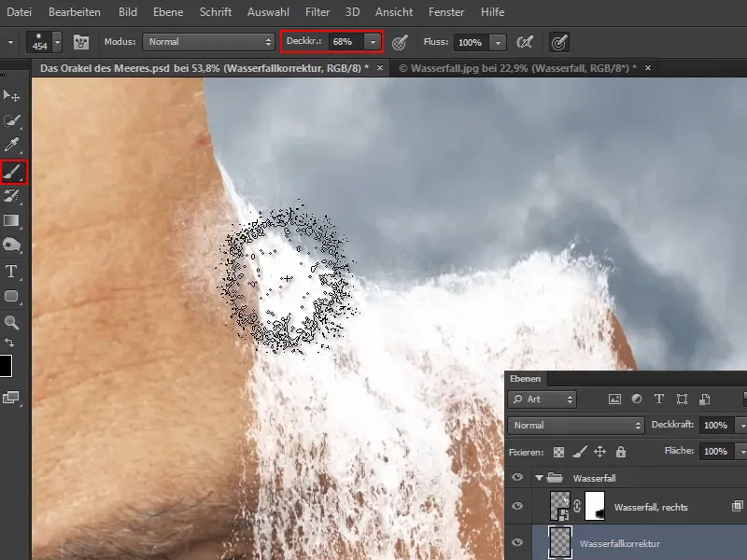Viewport: 747px width, 560px height.
Task: Open the Modus blend mode dropdown
Action: [208, 42]
